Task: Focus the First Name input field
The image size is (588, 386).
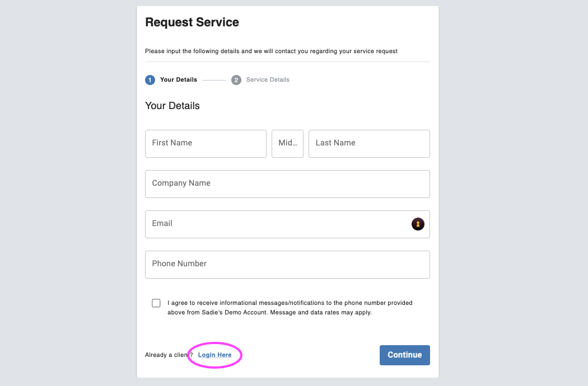Action: (x=206, y=144)
